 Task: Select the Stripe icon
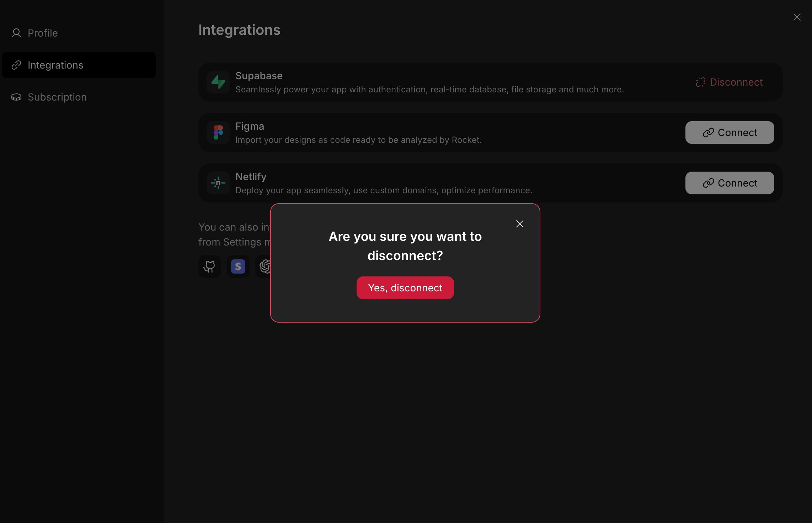point(238,266)
